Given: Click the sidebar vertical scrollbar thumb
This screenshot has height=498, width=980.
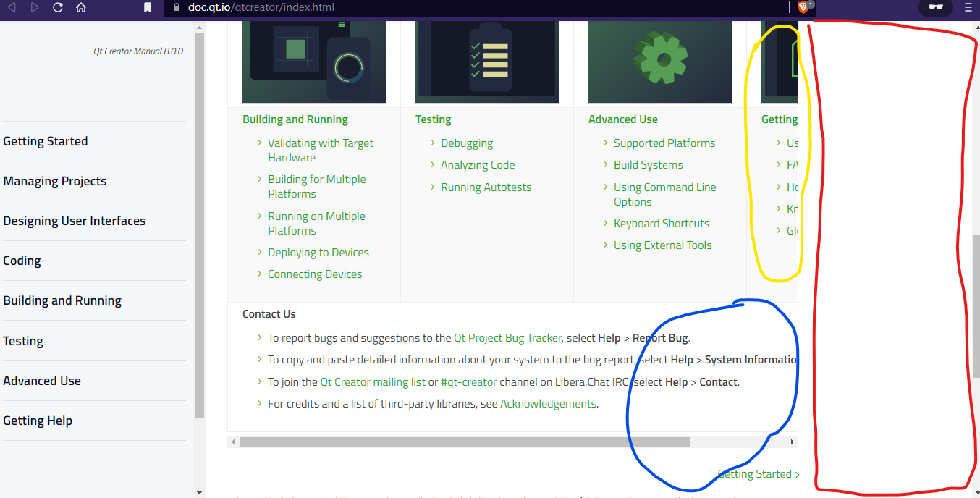Looking at the screenshot, I should pyautogui.click(x=200, y=226).
